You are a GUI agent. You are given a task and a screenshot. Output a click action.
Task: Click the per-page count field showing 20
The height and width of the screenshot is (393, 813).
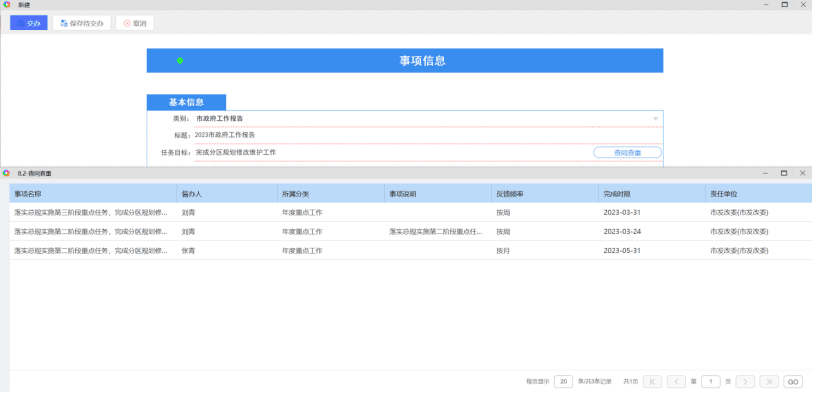563,382
